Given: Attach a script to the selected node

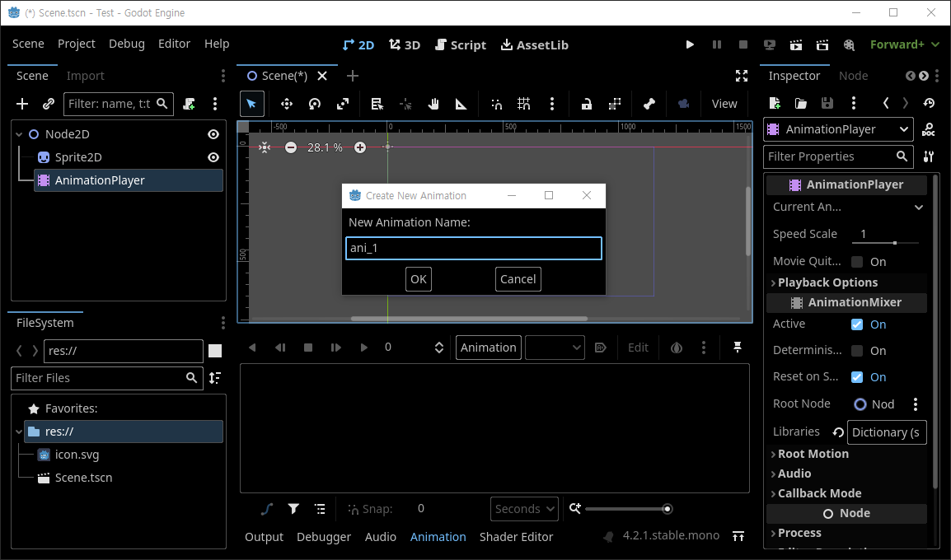Looking at the screenshot, I should [190, 105].
